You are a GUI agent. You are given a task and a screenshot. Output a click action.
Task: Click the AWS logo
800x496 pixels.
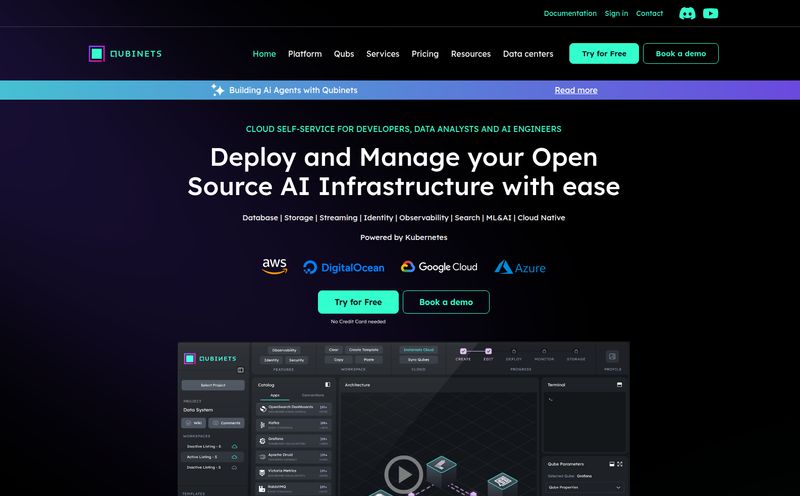point(274,266)
